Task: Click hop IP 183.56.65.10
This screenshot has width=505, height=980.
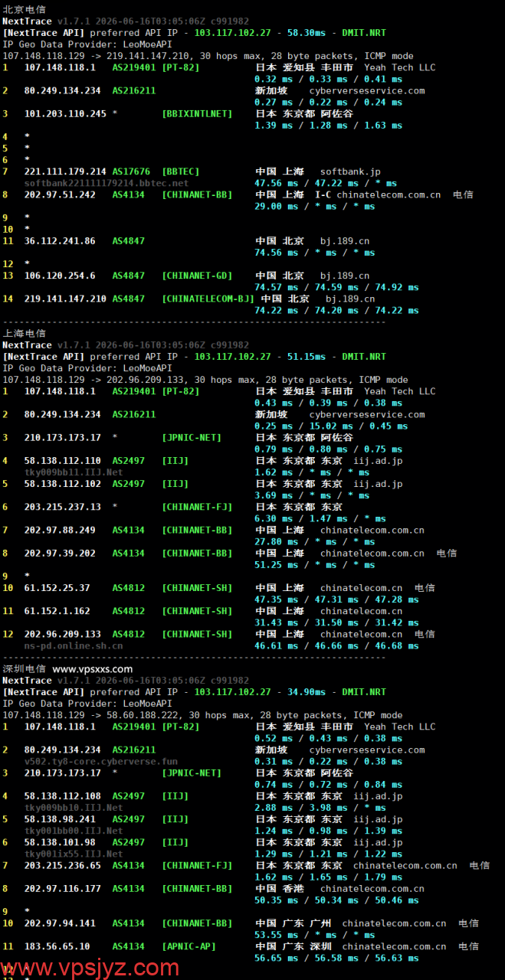Action: (57, 946)
